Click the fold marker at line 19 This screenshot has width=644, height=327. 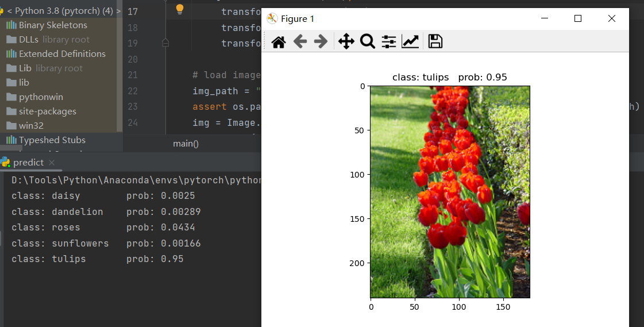pyautogui.click(x=165, y=43)
